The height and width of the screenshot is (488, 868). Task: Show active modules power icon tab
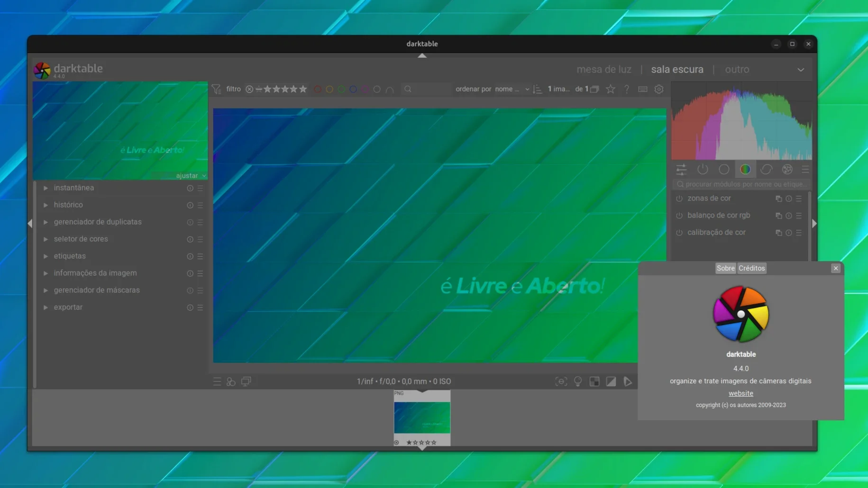703,169
